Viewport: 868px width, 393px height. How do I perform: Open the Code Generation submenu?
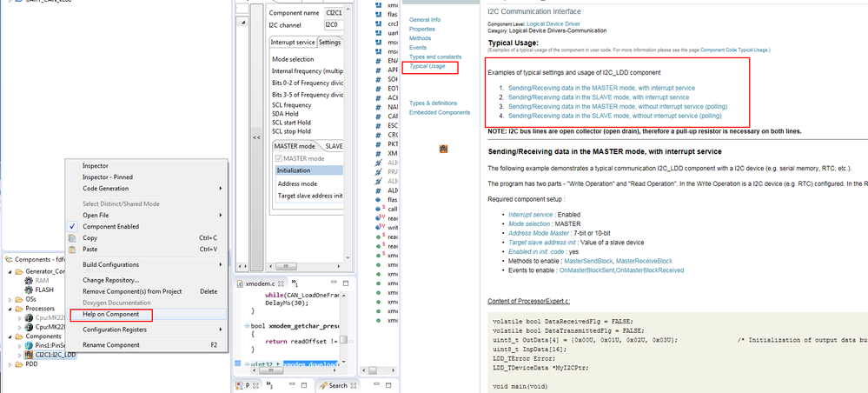tap(146, 189)
